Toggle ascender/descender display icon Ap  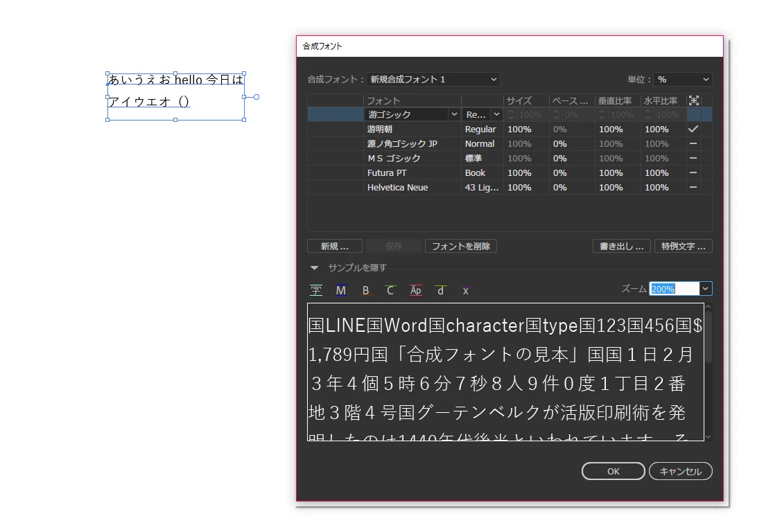pyautogui.click(x=415, y=290)
